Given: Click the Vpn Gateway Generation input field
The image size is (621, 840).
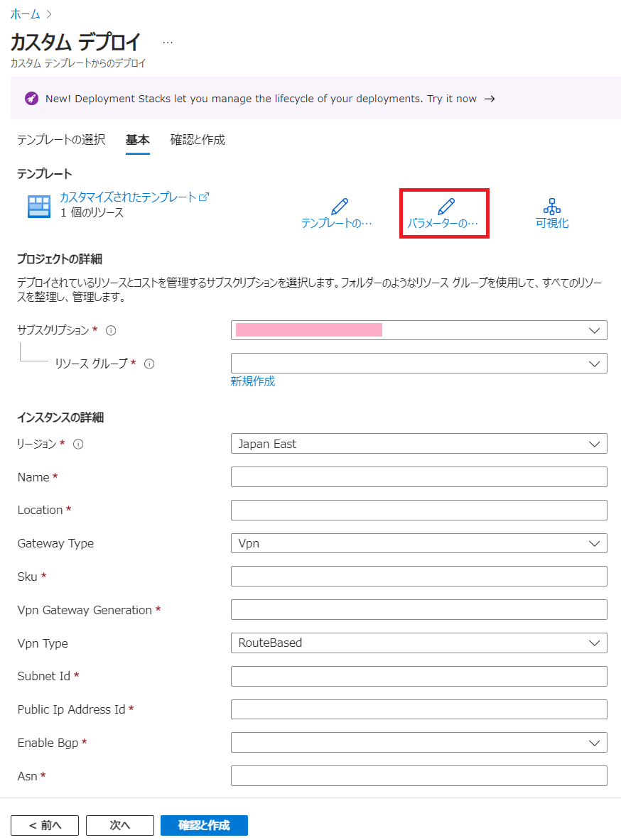Looking at the screenshot, I should point(418,610).
